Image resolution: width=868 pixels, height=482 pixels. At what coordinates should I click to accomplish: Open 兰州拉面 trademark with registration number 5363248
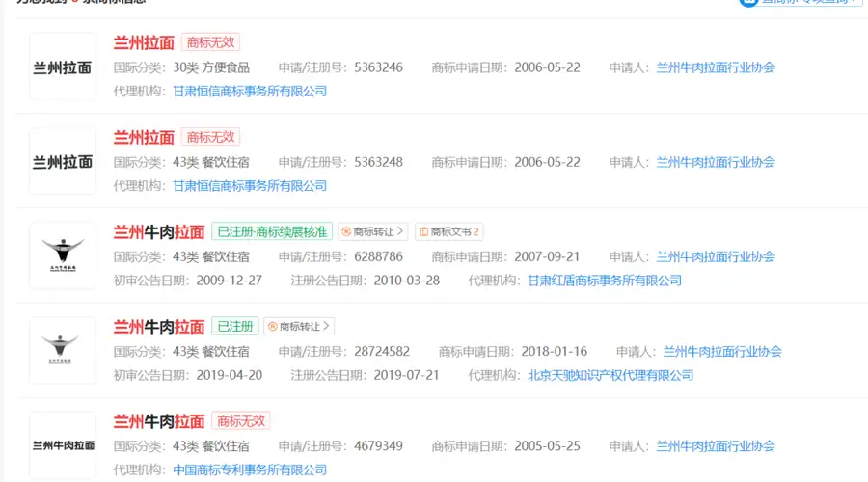(x=144, y=137)
